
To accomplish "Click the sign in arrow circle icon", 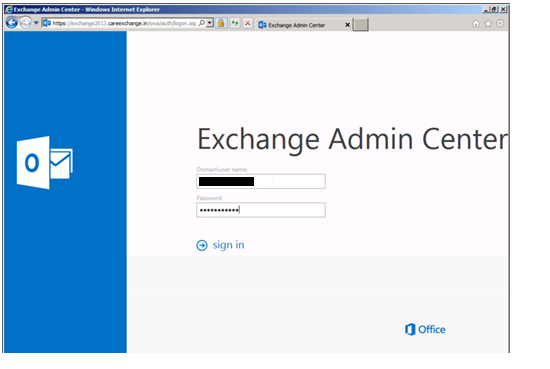I will pyautogui.click(x=202, y=245).
